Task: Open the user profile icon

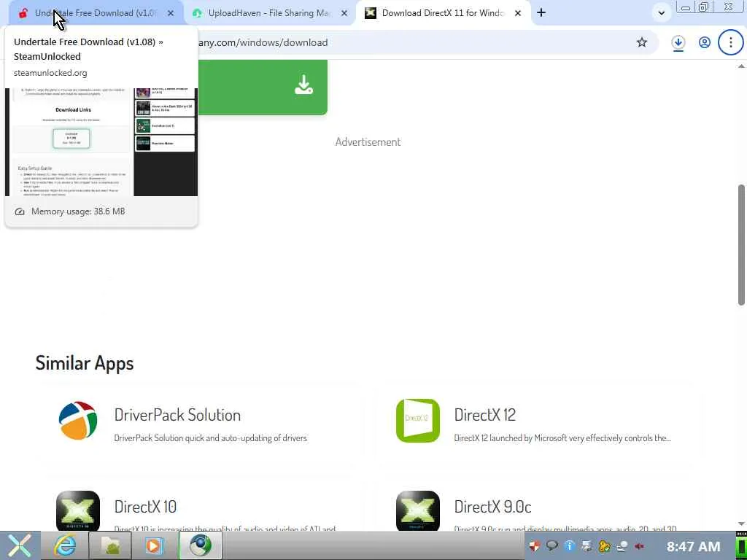Action: point(704,42)
